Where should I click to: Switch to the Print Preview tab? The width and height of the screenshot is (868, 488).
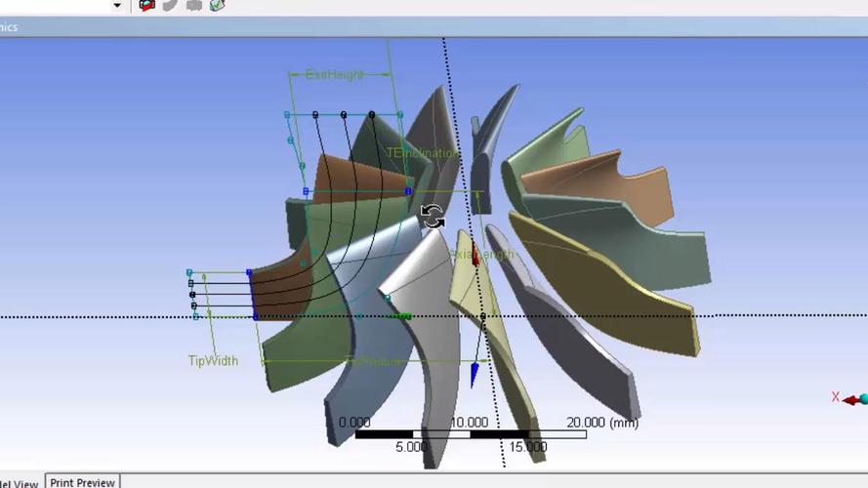pos(82,481)
